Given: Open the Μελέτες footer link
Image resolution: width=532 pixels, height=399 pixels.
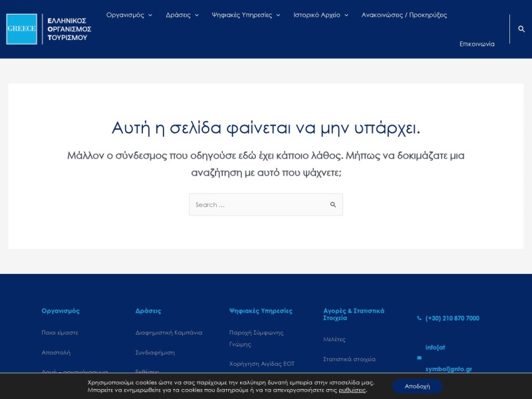Looking at the screenshot, I should tap(334, 339).
